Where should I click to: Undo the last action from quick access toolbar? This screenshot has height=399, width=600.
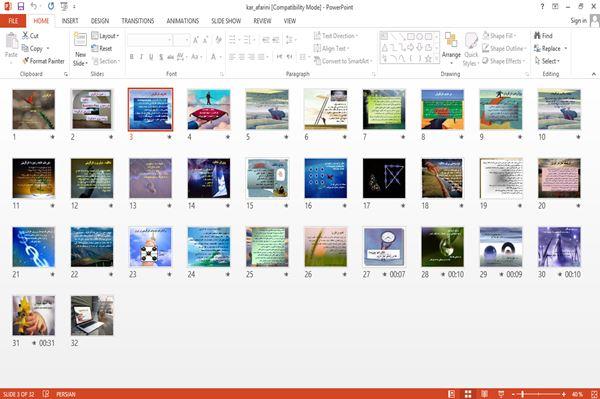point(34,6)
